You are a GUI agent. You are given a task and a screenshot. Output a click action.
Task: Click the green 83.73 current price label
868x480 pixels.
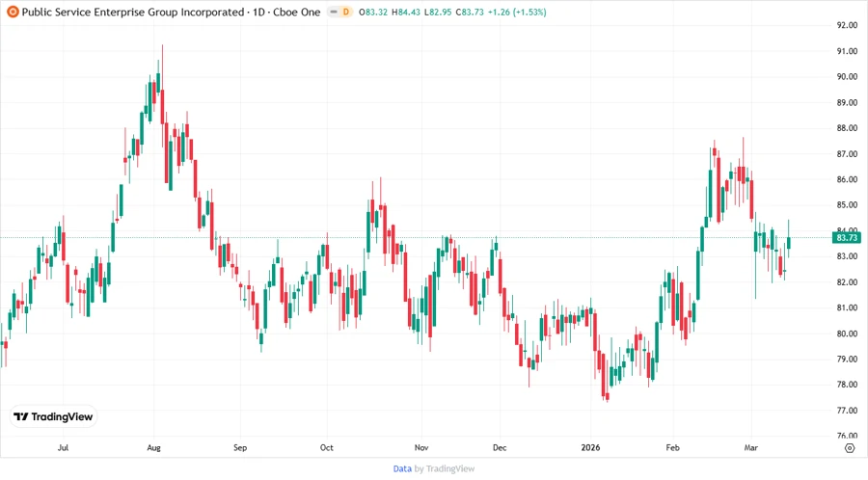[847, 238]
